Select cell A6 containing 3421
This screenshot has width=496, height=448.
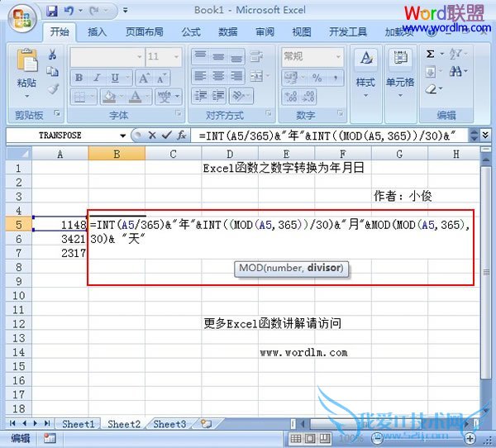pyautogui.click(x=60, y=239)
